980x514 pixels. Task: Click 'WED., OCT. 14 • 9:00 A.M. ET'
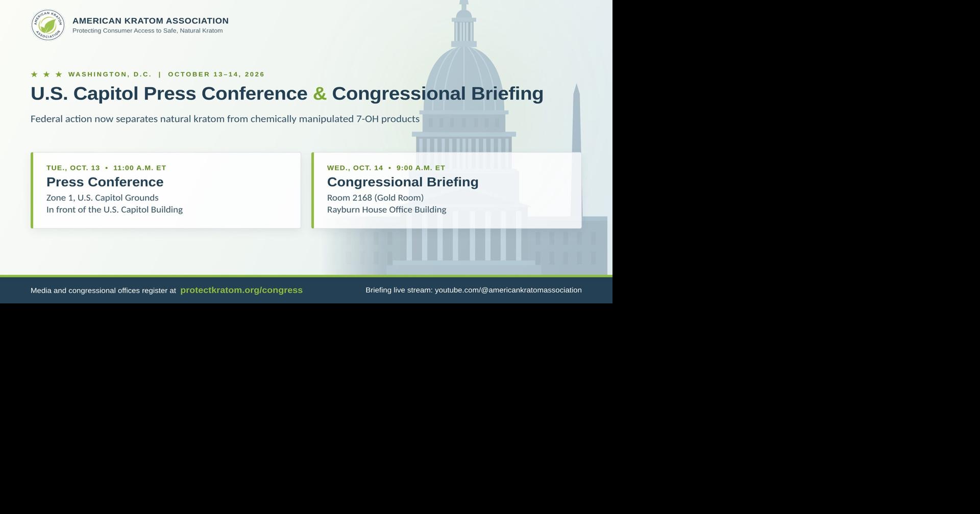(386, 168)
